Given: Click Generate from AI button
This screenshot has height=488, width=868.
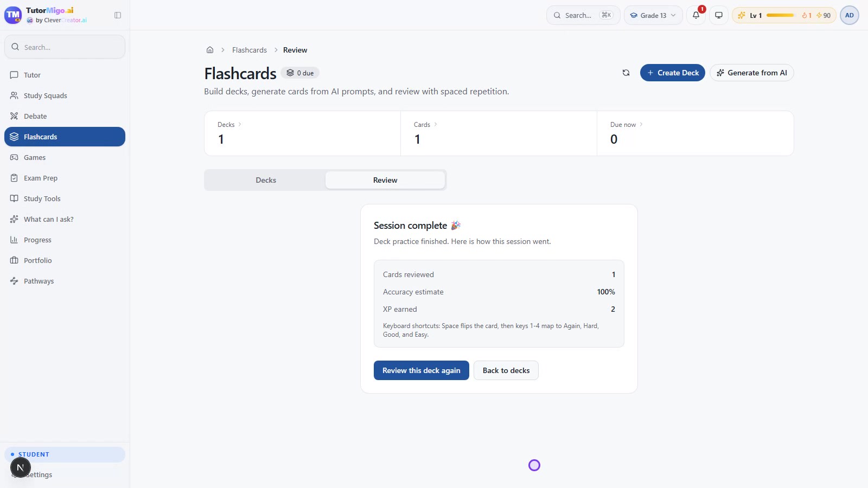Looking at the screenshot, I should pos(752,73).
